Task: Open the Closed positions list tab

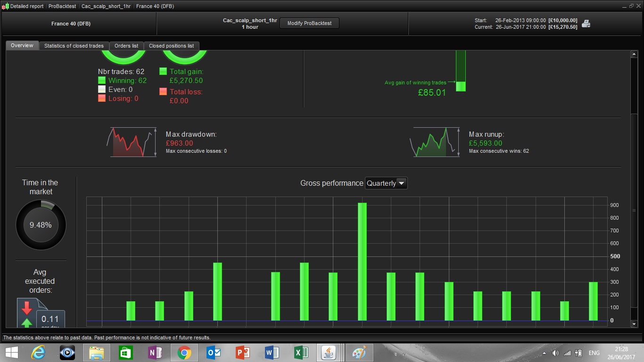Action: 172,46
